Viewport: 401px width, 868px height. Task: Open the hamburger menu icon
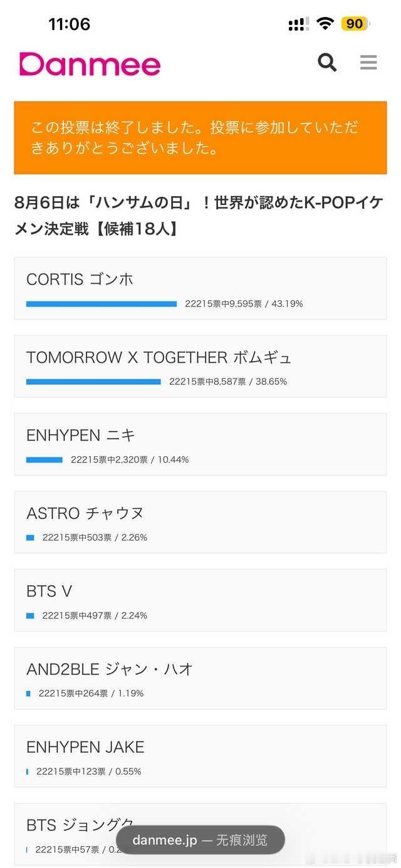tap(368, 63)
